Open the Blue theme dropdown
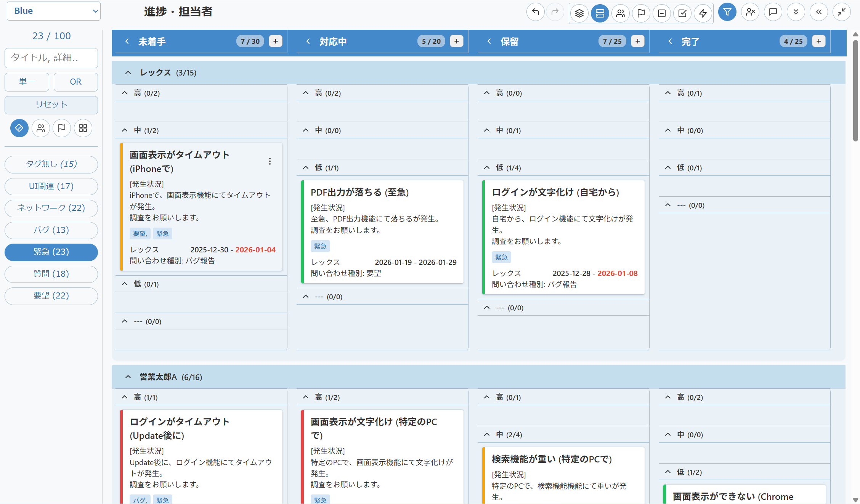Viewport: 860px width, 504px height. pos(54,11)
